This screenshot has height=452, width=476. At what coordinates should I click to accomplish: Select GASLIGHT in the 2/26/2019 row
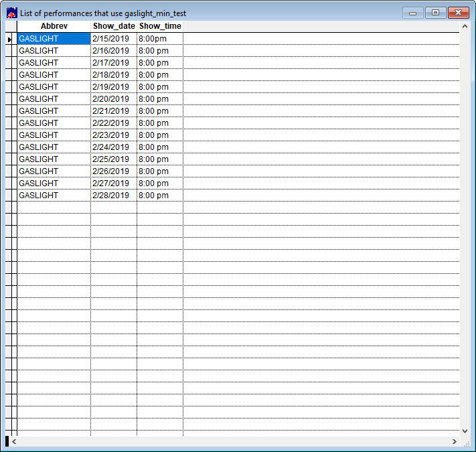pos(54,171)
